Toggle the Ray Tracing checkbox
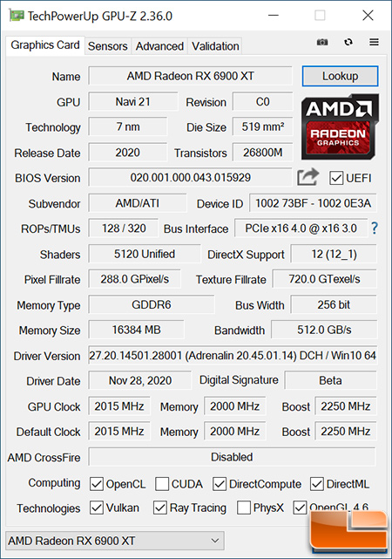Screen dimensions: 392x559 tap(160, 508)
